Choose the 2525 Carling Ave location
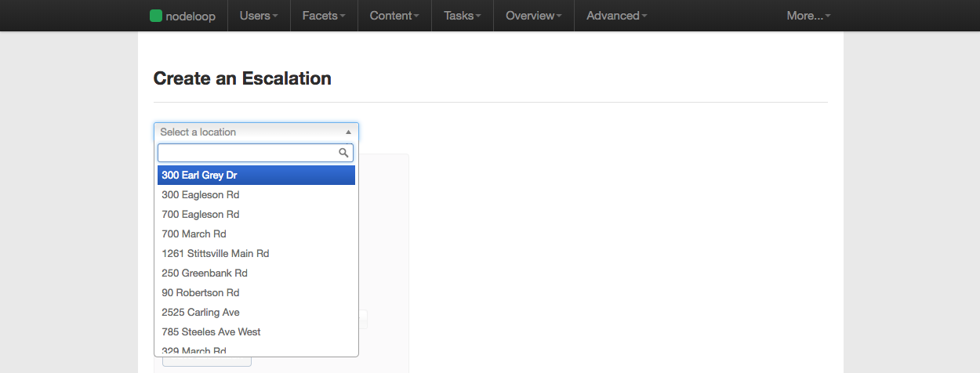The width and height of the screenshot is (980, 373). [256, 313]
